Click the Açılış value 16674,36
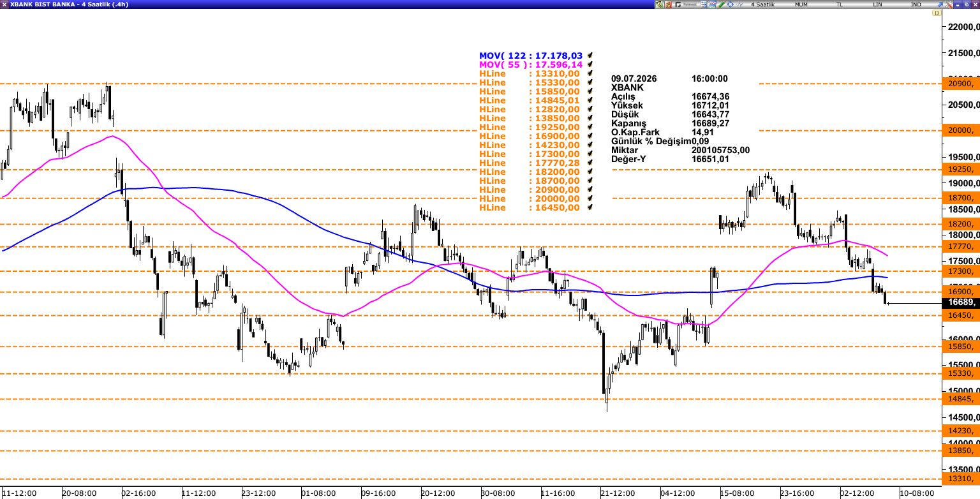The height and width of the screenshot is (499, 980). [x=710, y=96]
